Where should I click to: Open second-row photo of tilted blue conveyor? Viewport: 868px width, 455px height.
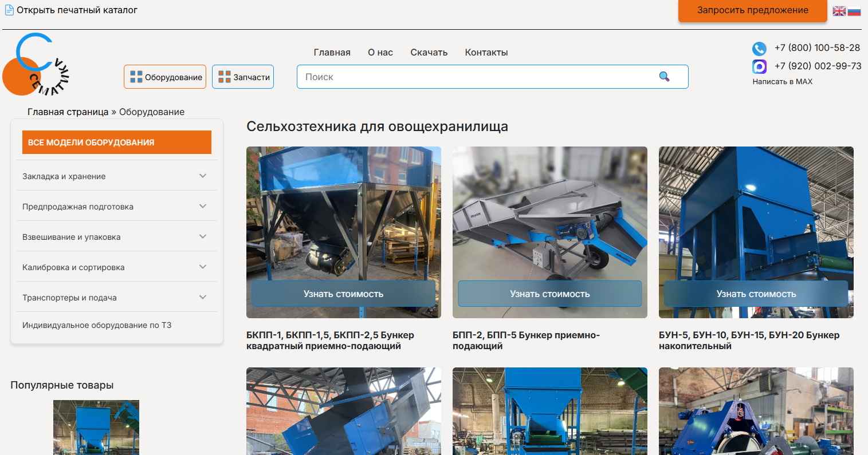point(344,411)
